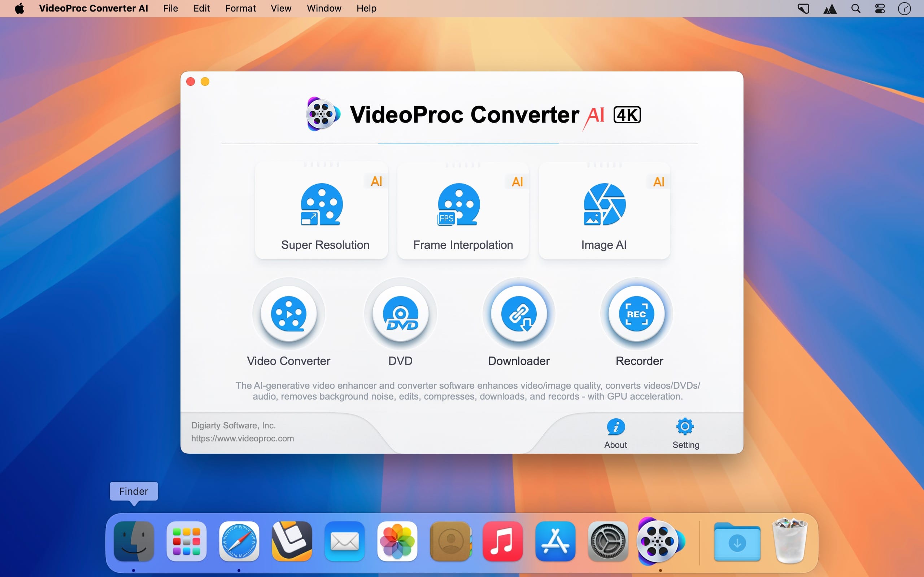
Task: Open the Photos app in the Dock
Action: (397, 541)
